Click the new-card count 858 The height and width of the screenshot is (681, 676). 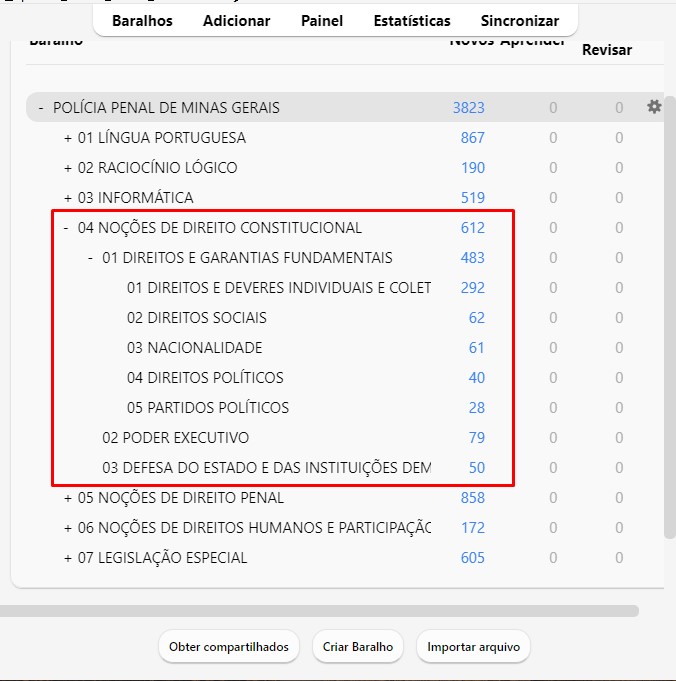(x=472, y=498)
